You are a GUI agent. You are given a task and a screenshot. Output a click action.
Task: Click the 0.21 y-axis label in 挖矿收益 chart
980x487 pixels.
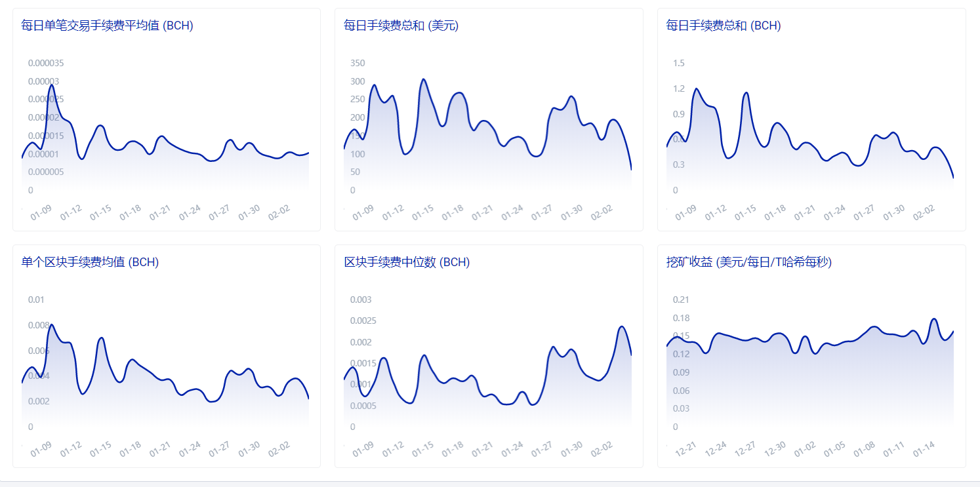click(681, 300)
